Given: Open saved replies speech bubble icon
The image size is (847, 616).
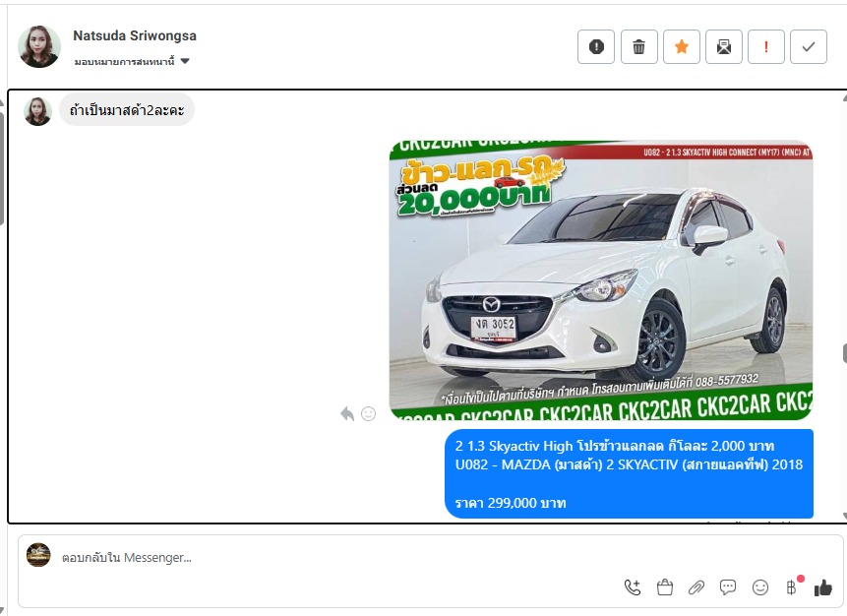Looking at the screenshot, I should 728,587.
